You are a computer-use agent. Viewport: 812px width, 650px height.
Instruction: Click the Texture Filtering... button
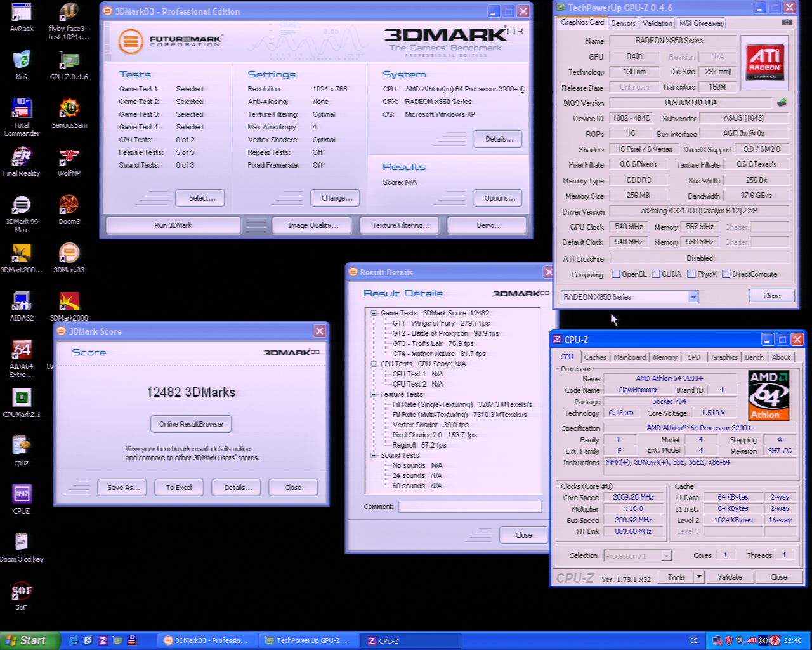(x=400, y=225)
